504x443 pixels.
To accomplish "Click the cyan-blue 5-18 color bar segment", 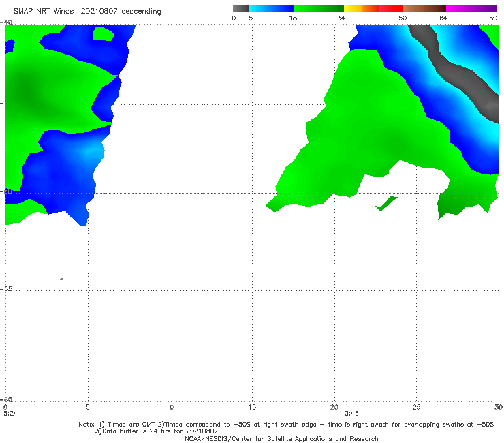I will [x=272, y=8].
